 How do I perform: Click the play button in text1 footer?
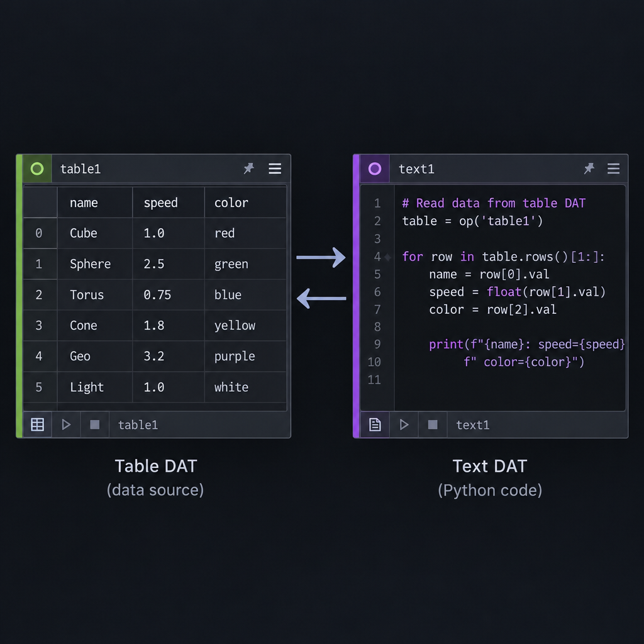pyautogui.click(x=404, y=425)
